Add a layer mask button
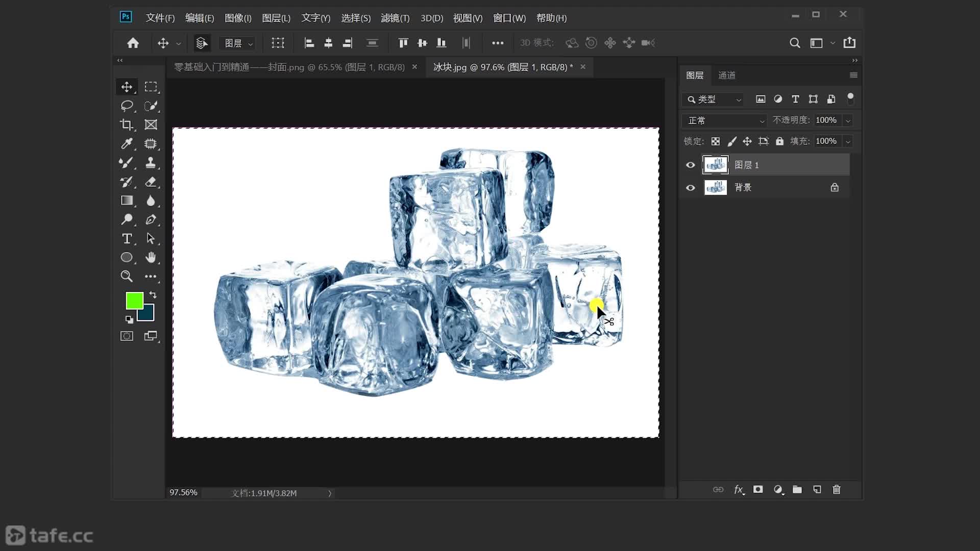 [x=758, y=490]
